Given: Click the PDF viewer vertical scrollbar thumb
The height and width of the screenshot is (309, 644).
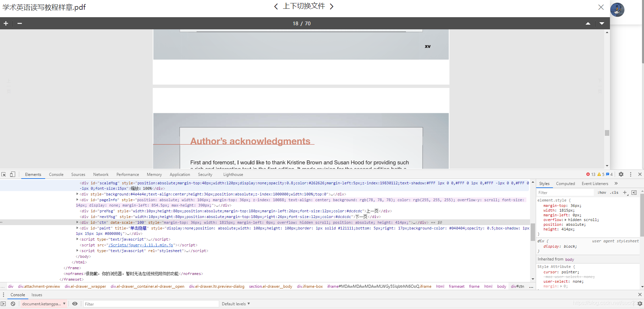Looking at the screenshot, I should click(607, 133).
